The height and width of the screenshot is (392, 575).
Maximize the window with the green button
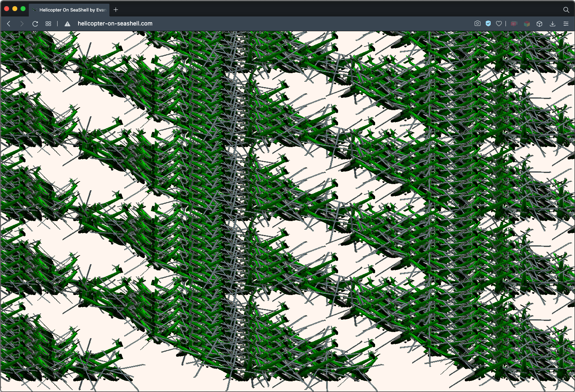point(23,9)
